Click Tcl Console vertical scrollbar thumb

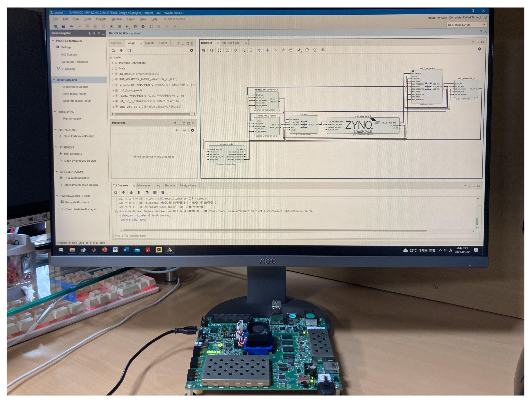point(477,221)
